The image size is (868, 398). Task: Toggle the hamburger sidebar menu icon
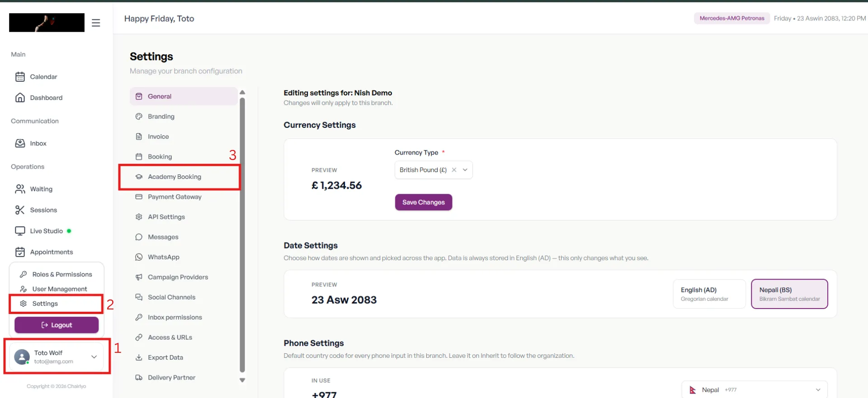tap(96, 23)
